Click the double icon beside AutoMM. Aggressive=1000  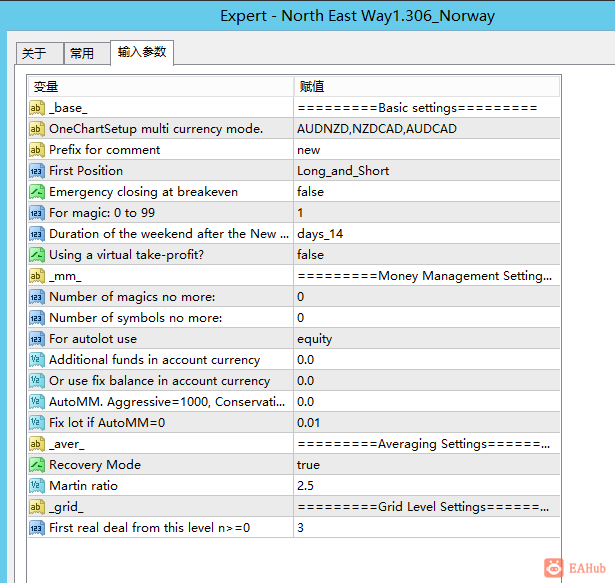point(37,402)
